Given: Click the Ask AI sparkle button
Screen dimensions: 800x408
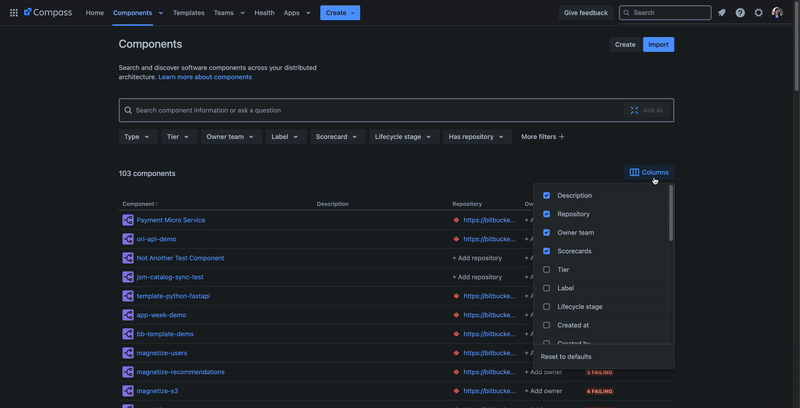Looking at the screenshot, I should pos(646,110).
